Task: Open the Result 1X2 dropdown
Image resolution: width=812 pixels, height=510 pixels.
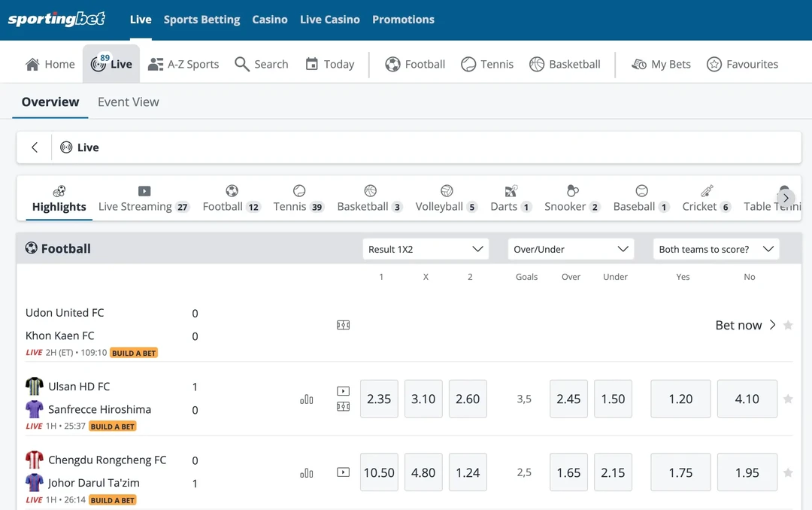Action: pos(425,248)
